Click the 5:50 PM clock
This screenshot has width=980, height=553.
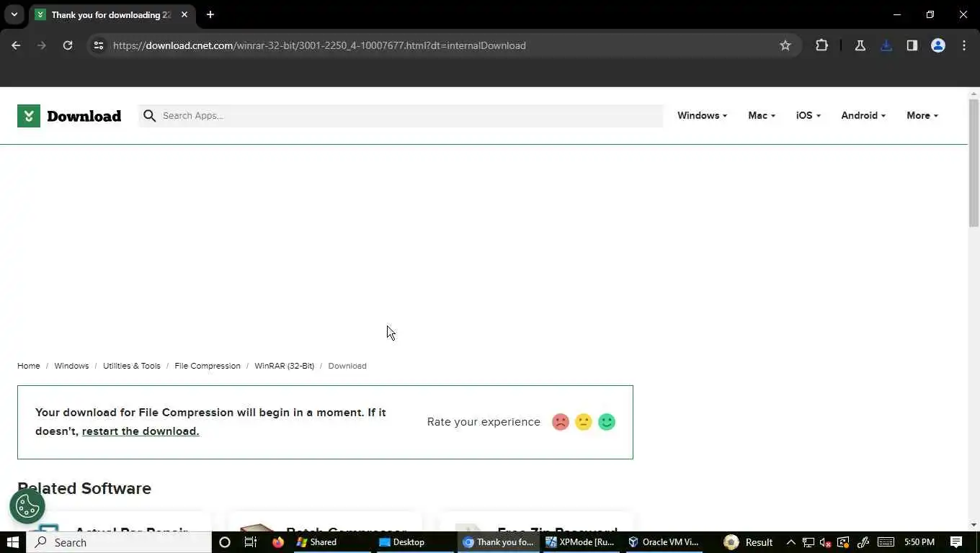point(919,542)
